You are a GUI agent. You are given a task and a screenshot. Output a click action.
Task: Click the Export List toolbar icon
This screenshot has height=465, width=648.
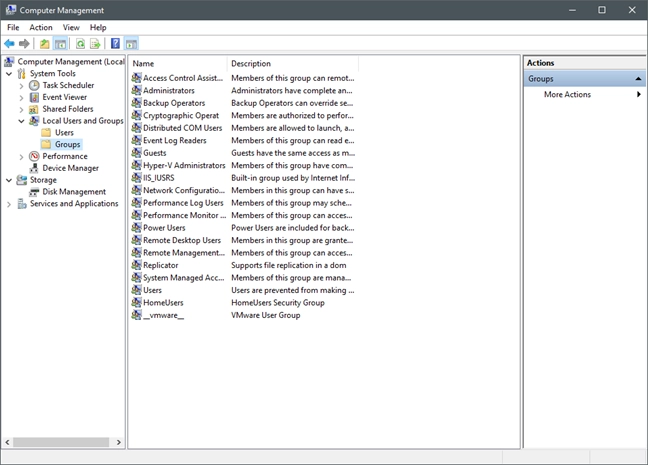(x=95, y=43)
